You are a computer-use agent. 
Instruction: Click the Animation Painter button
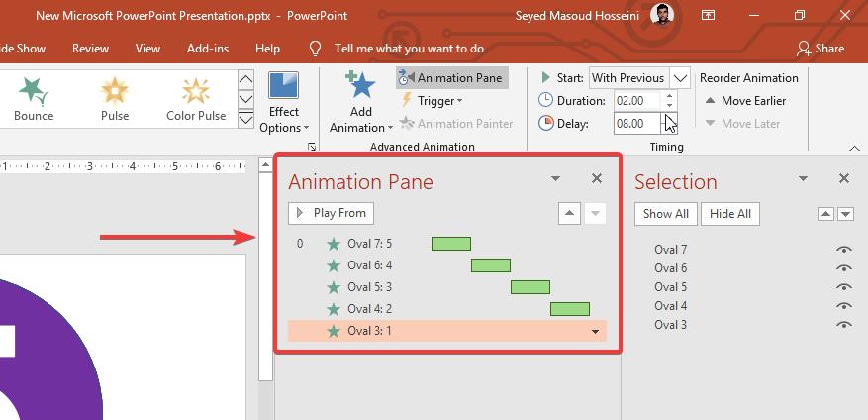pos(455,124)
